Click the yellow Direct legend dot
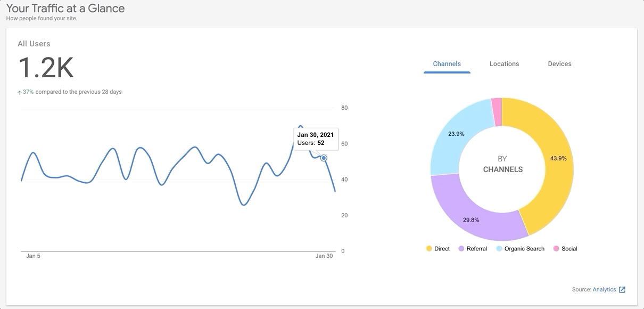Viewport: 644px width, 309px height. 429,249
